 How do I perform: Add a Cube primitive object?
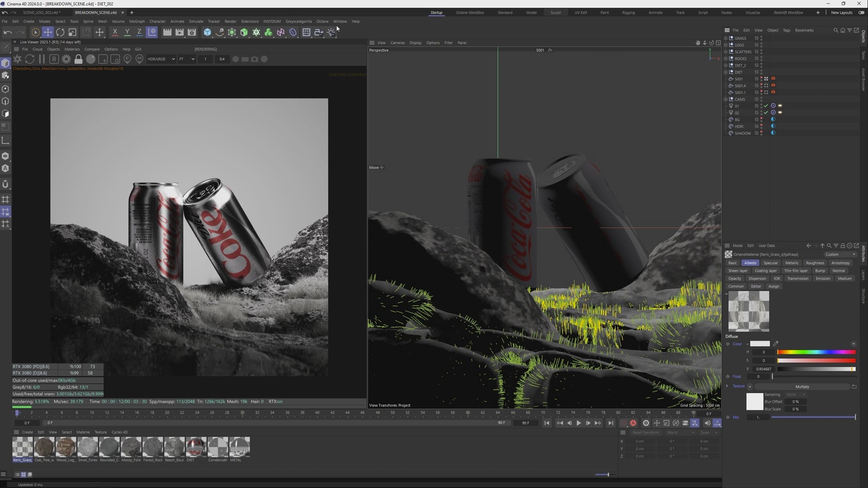coord(207,32)
